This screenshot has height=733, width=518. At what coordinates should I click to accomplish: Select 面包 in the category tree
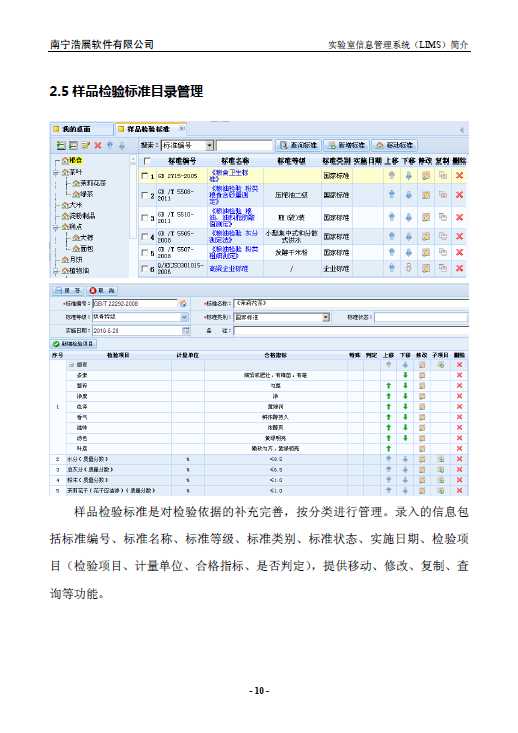(x=86, y=249)
